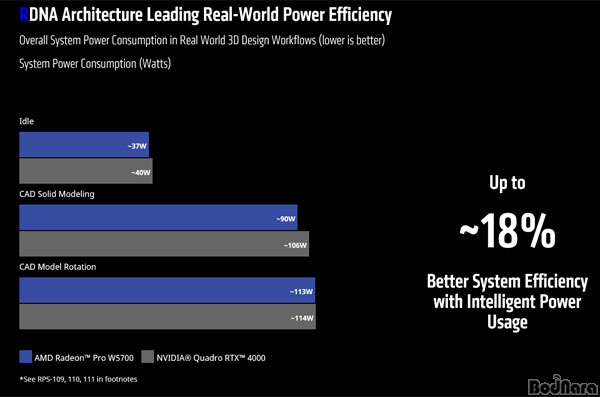
Task: Click the blue AMD Radeon Pro W5700 legend swatch
Action: click(26, 356)
